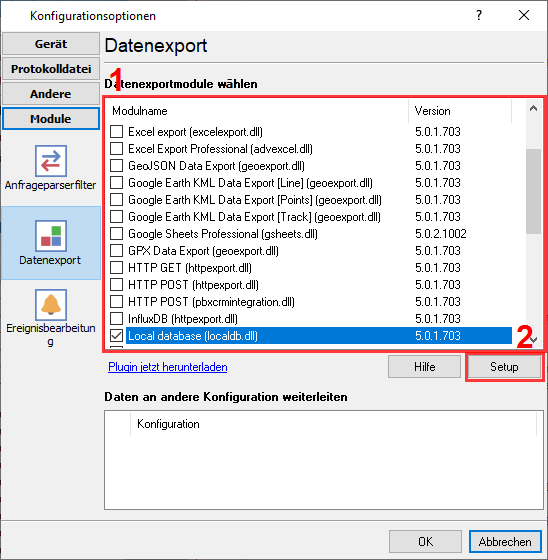Open the Plugin jetzt herunterladen link
The image size is (548, 560).
click(168, 367)
